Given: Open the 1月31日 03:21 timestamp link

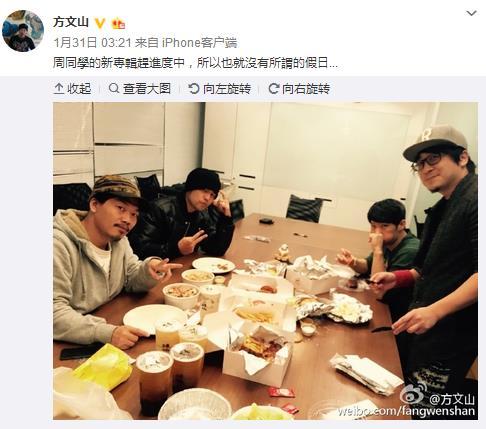Looking at the screenshot, I should (93, 43).
